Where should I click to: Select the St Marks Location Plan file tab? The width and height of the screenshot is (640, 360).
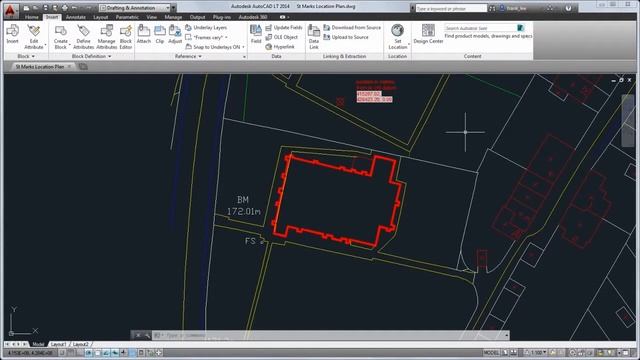[x=40, y=67]
